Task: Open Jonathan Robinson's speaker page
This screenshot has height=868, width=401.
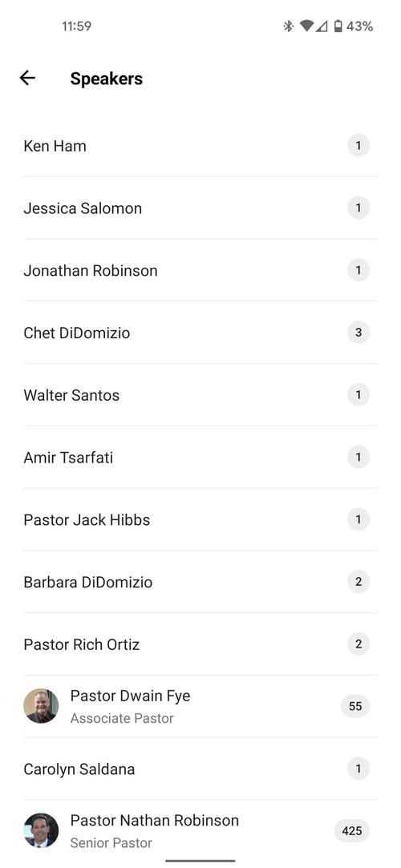Action: pos(200,271)
